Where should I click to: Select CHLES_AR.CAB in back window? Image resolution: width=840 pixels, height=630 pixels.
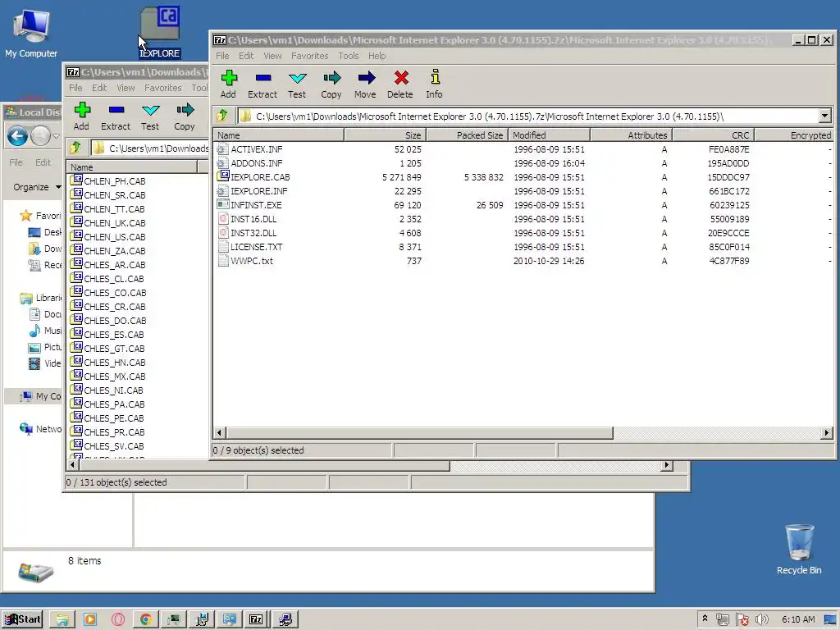point(108,265)
